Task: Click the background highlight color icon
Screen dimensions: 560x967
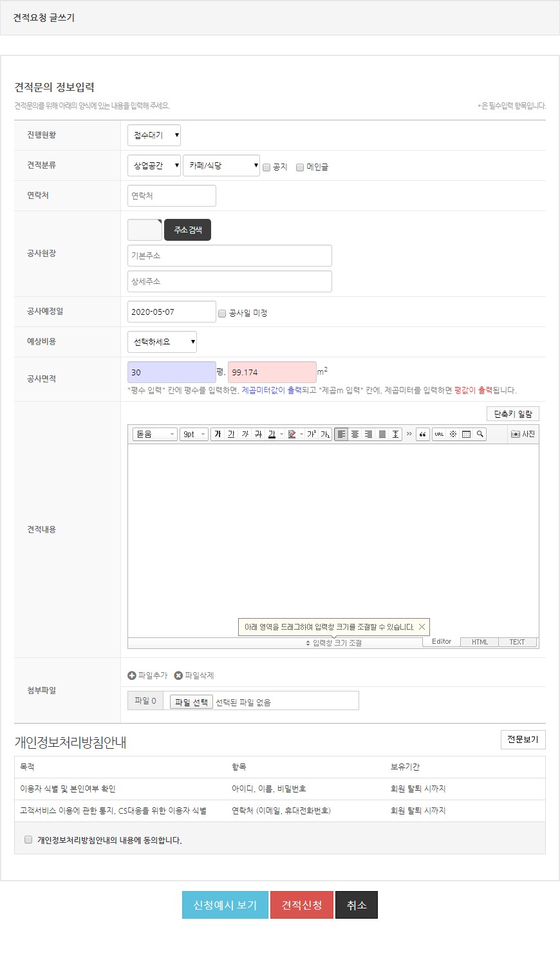Action: click(292, 434)
